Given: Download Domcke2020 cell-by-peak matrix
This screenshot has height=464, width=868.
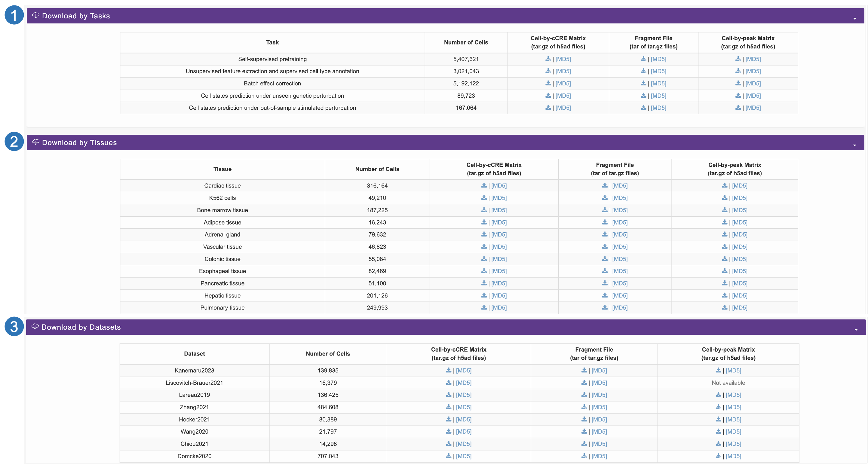Looking at the screenshot, I should tap(718, 456).
